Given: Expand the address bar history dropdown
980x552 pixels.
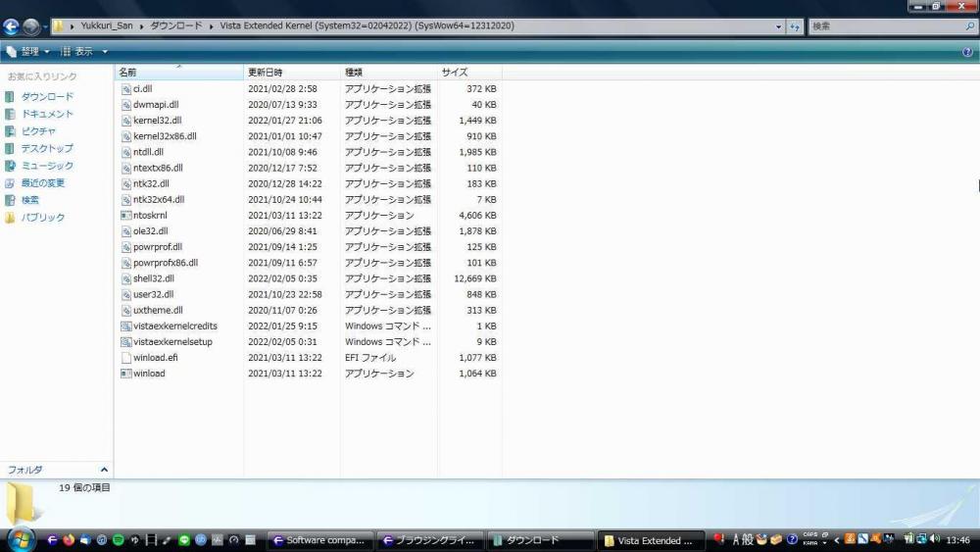Looking at the screenshot, I should click(x=778, y=26).
